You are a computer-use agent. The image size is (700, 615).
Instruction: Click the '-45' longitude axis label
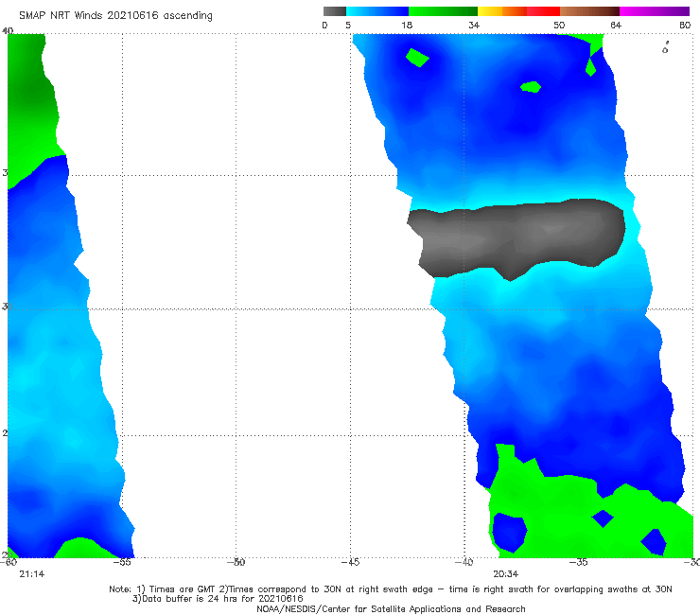click(350, 562)
